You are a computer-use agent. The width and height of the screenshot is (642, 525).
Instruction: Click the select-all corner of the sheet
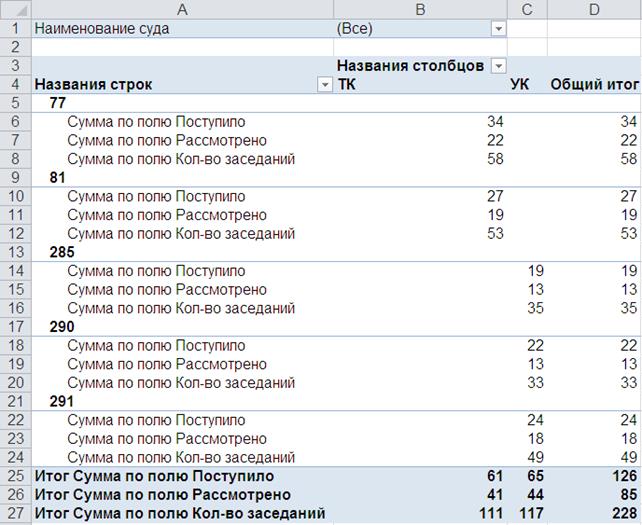click(x=16, y=9)
